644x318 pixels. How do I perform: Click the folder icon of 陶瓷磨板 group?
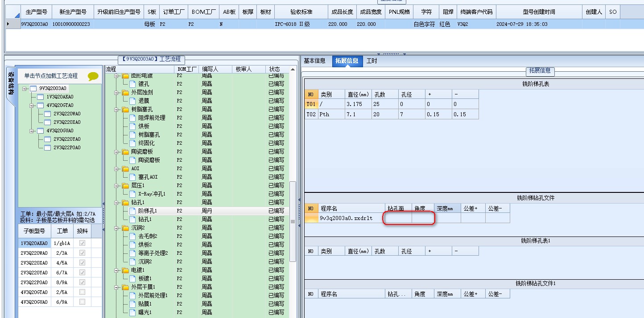click(125, 152)
